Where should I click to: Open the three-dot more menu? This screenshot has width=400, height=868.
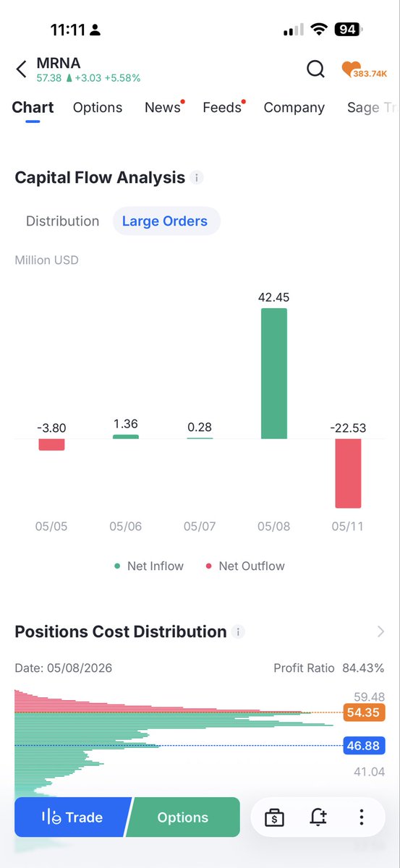(361, 817)
